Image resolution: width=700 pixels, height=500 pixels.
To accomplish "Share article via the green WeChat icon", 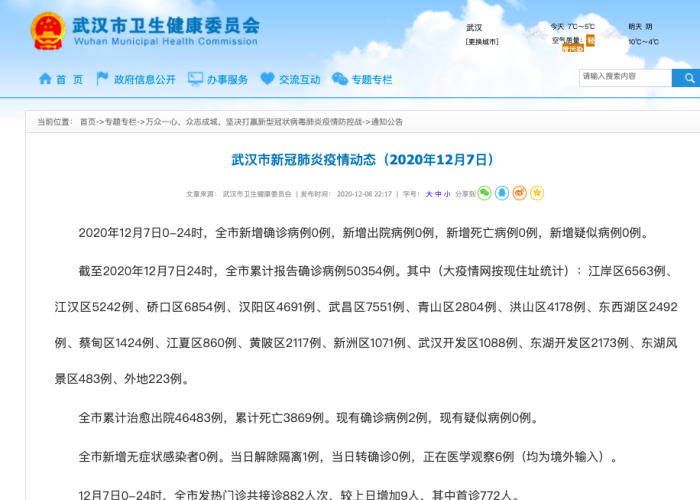I will coord(484,193).
